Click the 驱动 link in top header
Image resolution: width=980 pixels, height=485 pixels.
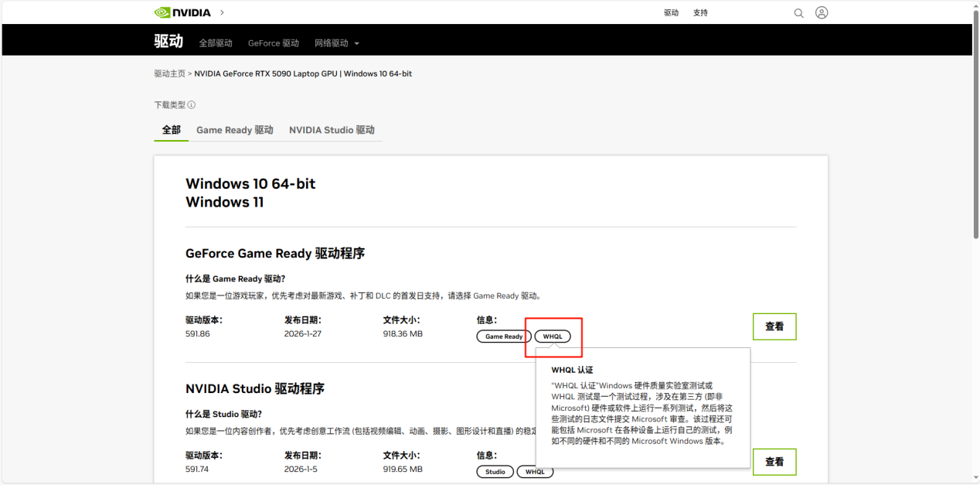[x=671, y=13]
